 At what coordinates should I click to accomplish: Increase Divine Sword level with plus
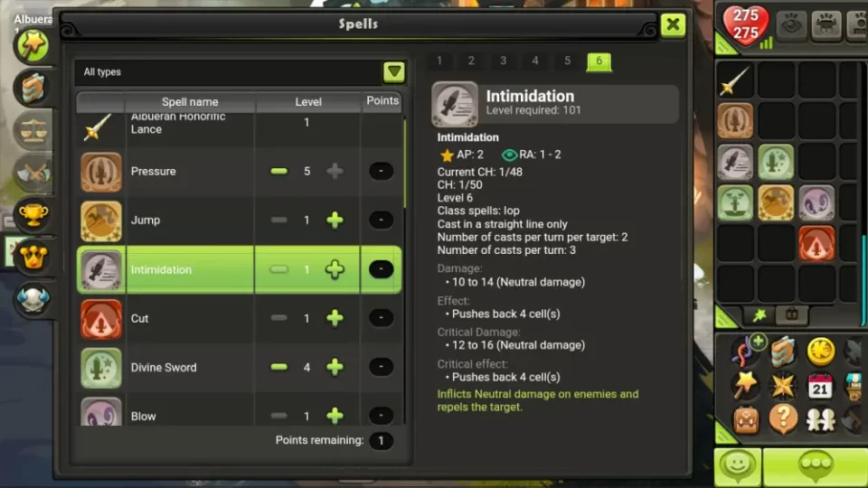click(335, 367)
